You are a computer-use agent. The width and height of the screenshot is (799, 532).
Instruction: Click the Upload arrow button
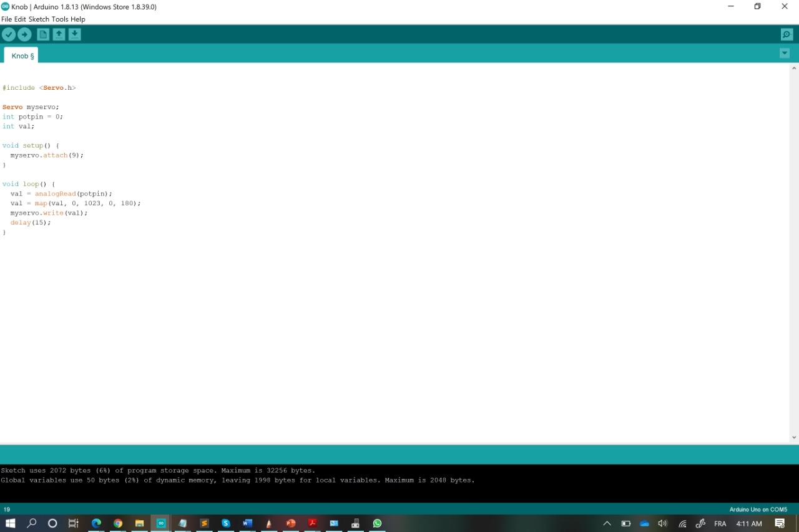(x=24, y=35)
